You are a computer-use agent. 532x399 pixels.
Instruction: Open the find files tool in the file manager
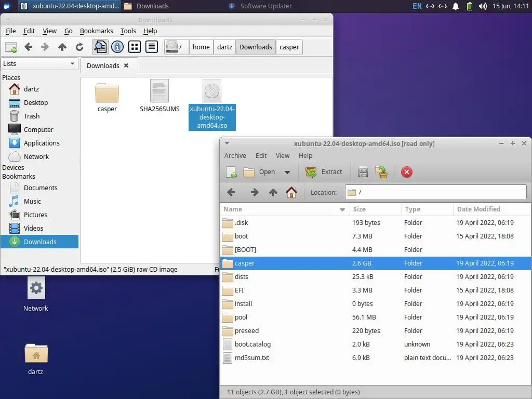click(100, 47)
